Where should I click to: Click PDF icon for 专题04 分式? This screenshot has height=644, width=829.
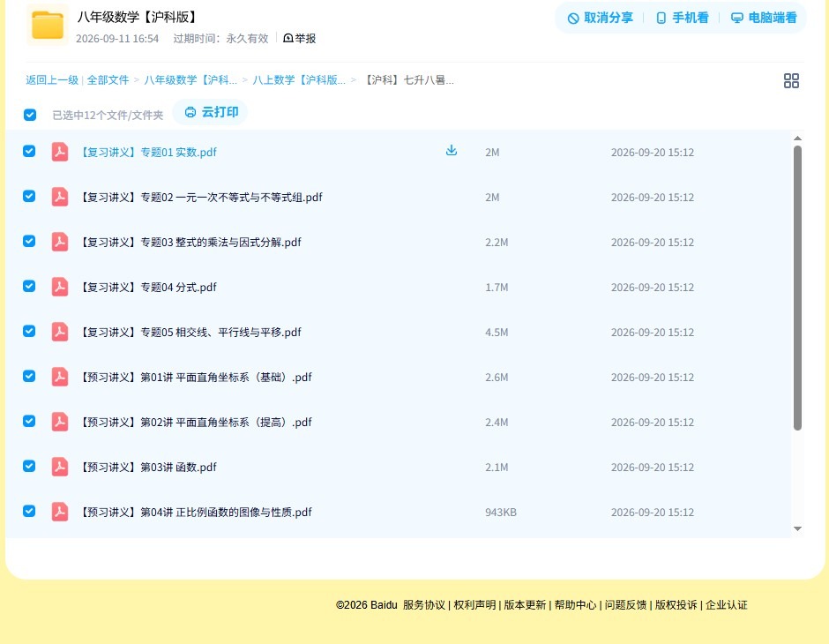click(x=60, y=287)
